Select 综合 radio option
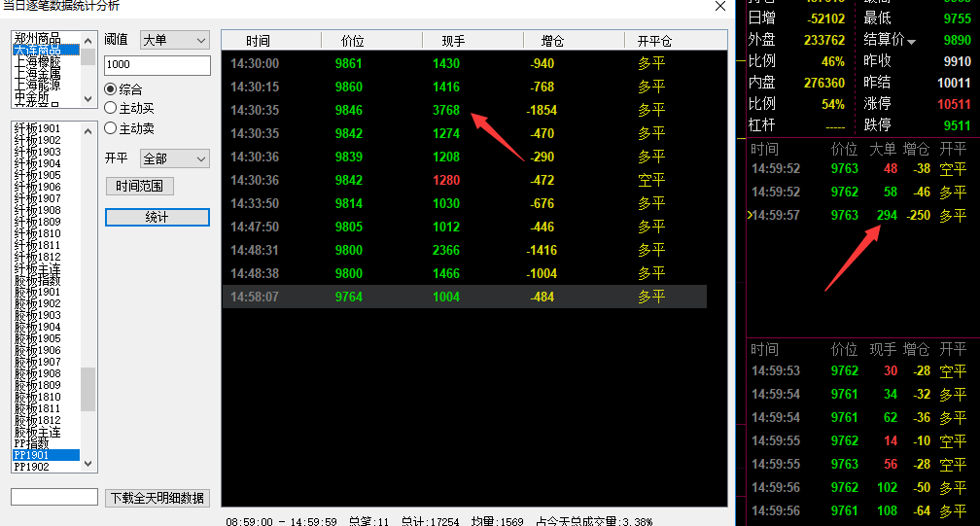This screenshot has height=526, width=980. tap(111, 88)
